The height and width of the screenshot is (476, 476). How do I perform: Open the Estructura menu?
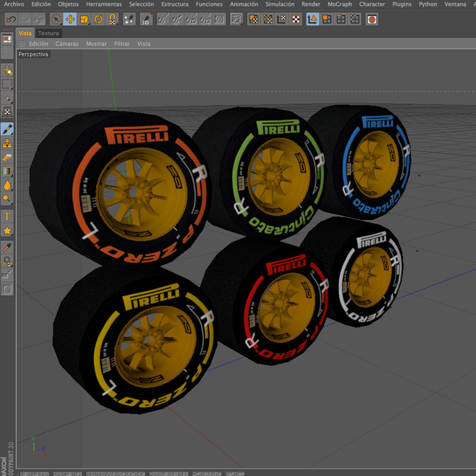[x=175, y=4]
